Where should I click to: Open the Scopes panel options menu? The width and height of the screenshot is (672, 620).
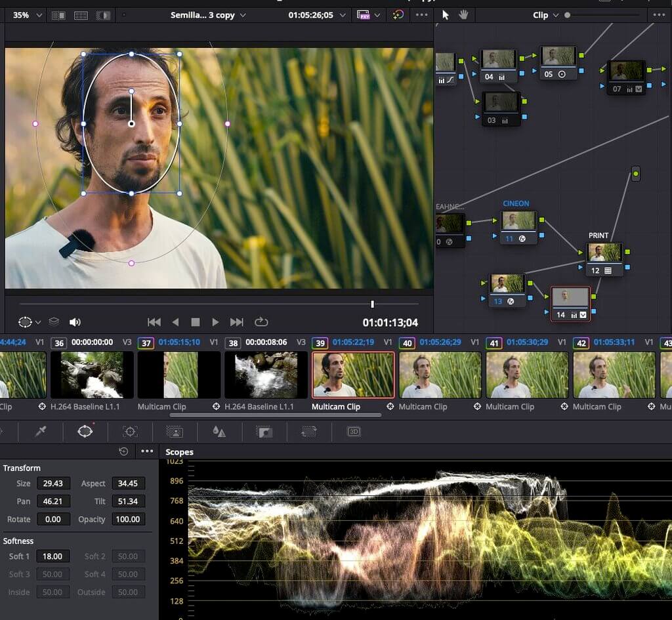pos(147,451)
